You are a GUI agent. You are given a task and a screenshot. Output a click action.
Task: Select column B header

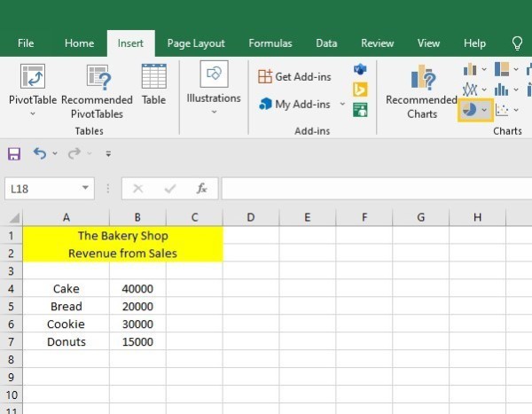point(137,217)
